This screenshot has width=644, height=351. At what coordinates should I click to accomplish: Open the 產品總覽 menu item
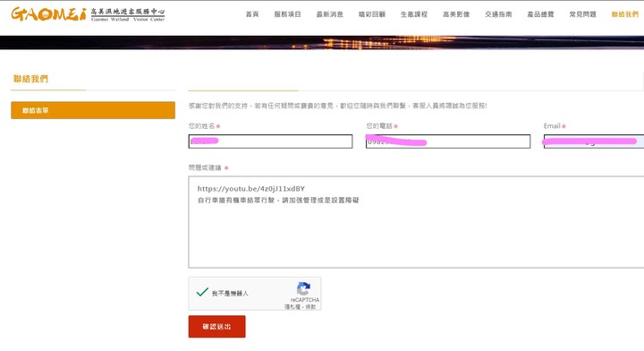click(540, 14)
